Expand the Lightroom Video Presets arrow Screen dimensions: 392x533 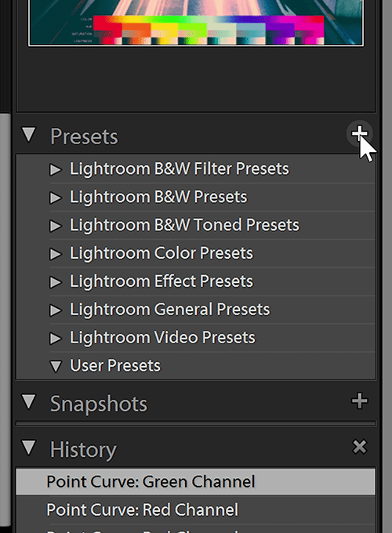(56, 339)
